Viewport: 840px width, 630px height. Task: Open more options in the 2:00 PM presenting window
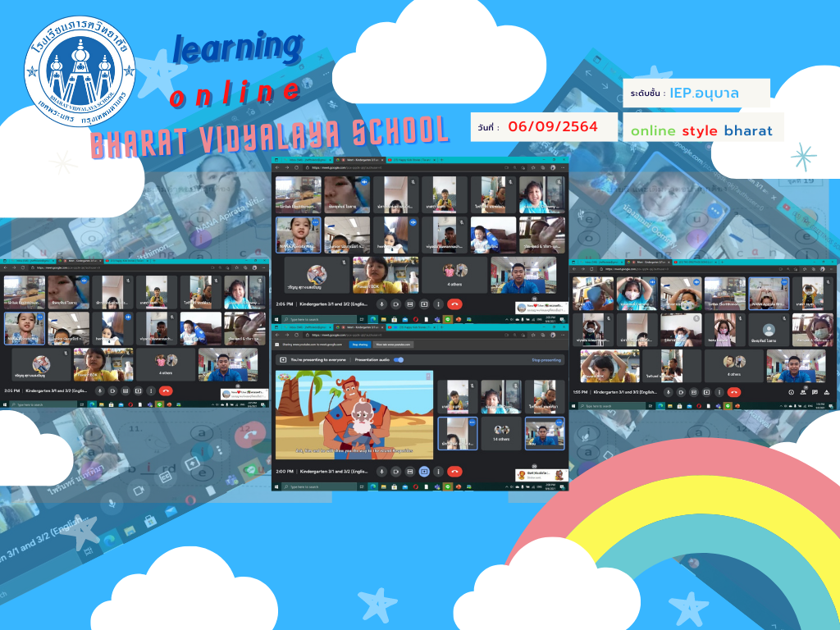coord(438,472)
